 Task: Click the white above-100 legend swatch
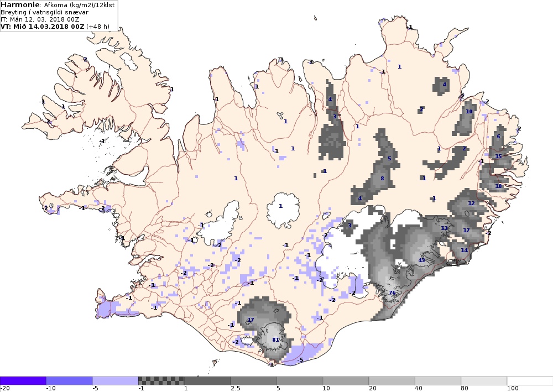coord(530,381)
